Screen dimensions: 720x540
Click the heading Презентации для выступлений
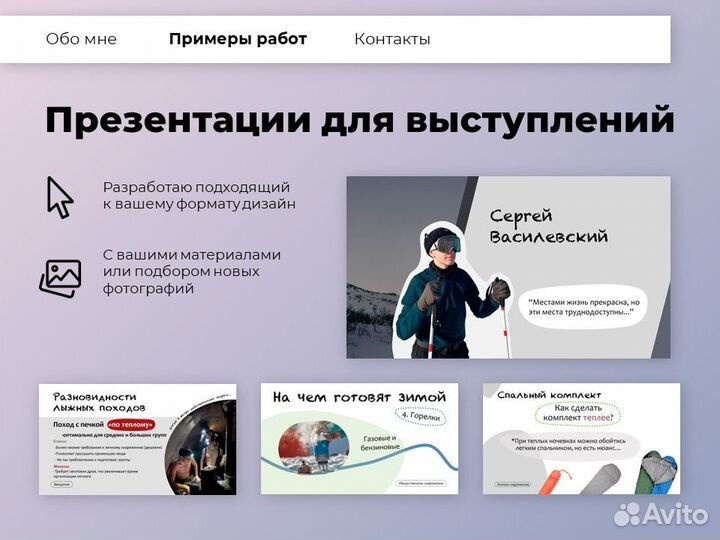(360, 120)
